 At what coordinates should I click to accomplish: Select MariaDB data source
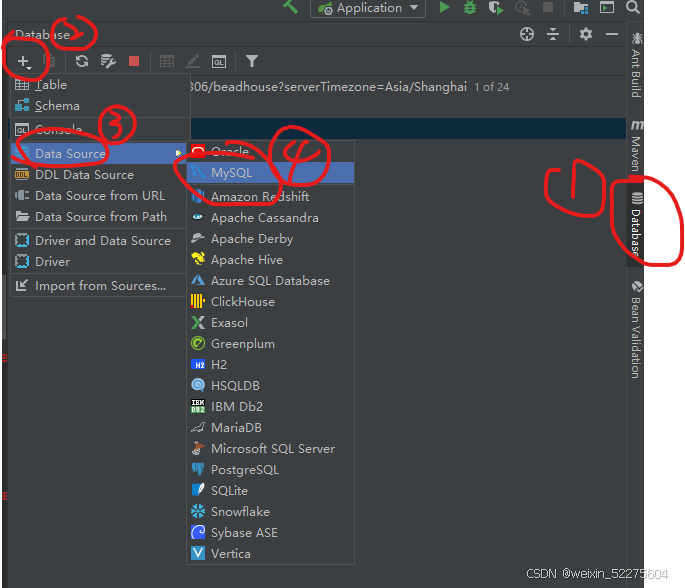(270, 427)
